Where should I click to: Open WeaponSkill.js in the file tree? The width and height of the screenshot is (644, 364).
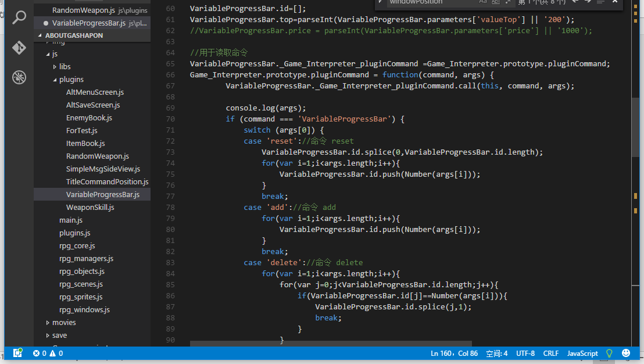coord(90,208)
